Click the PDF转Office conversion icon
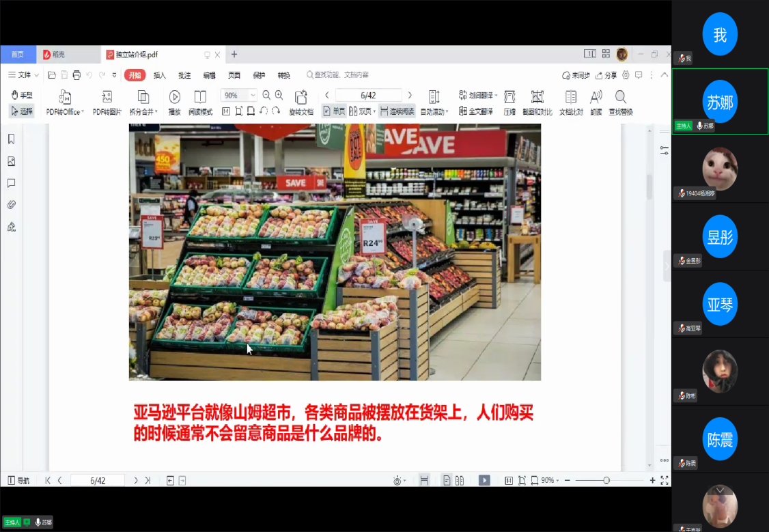The width and height of the screenshot is (769, 532). point(65,97)
